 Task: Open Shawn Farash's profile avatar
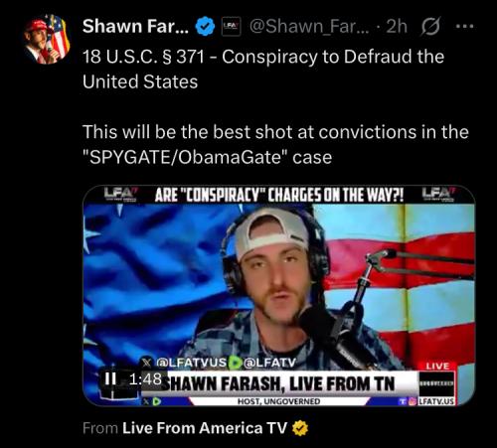pos(47,39)
